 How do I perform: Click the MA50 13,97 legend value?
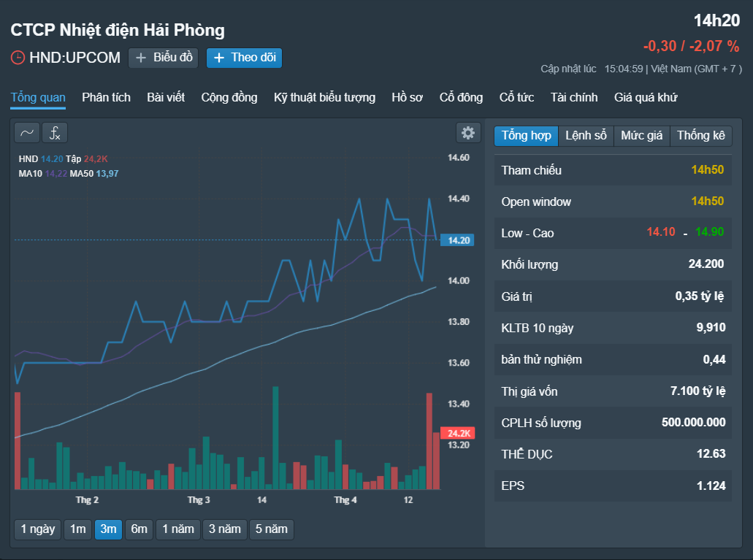coord(107,174)
